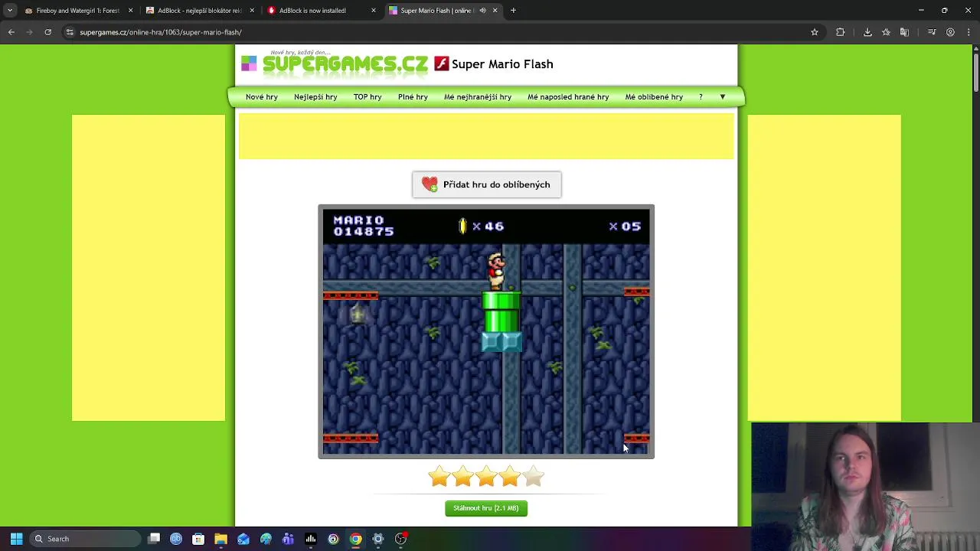Open the Chrome extensions puzzle icon
Viewport: 980px width, 551px height.
[x=841, y=32]
